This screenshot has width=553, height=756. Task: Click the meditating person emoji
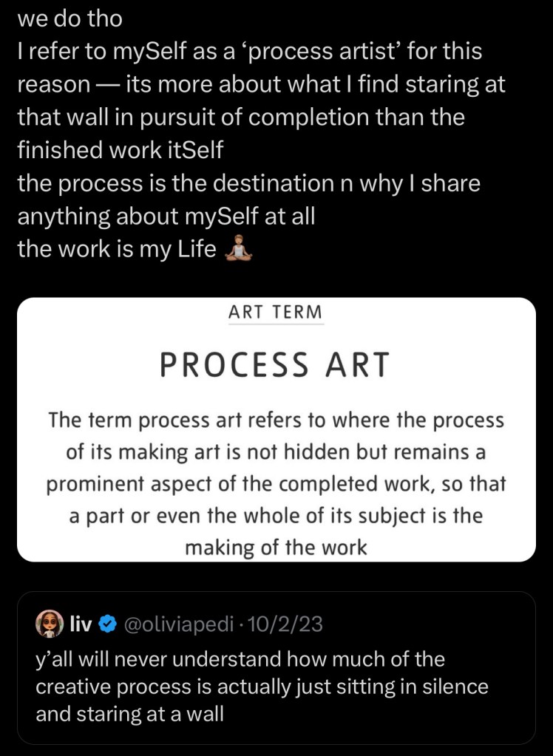click(238, 250)
